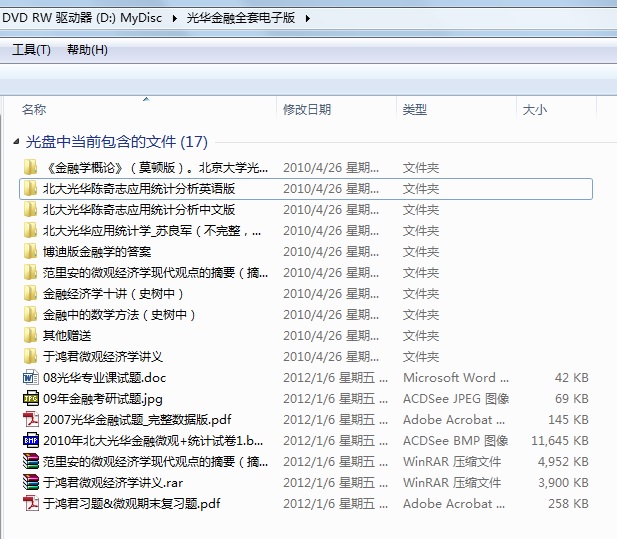Click the folder icon of 博迪版金融学的答案
Image resolution: width=617 pixels, height=539 pixels.
(x=30, y=252)
